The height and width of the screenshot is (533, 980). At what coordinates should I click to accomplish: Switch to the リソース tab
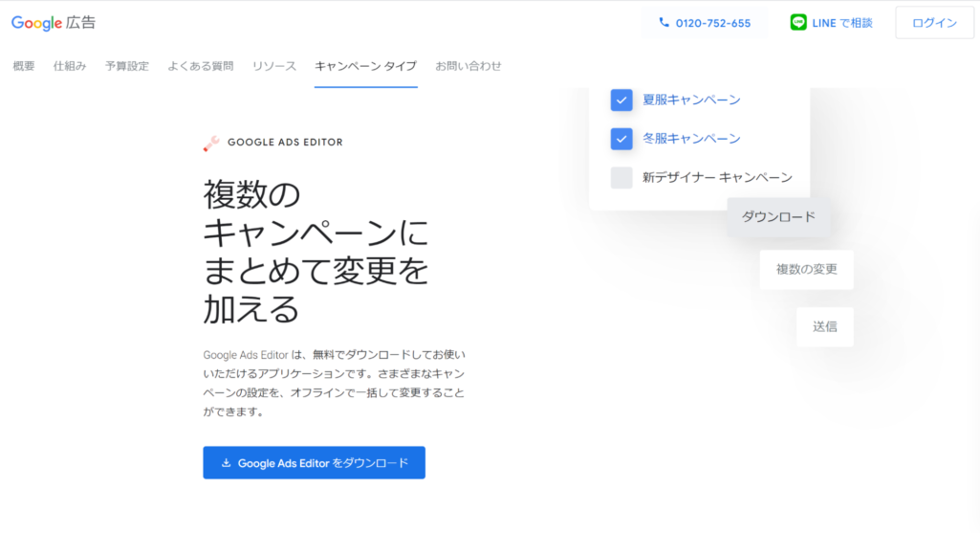coord(274,66)
